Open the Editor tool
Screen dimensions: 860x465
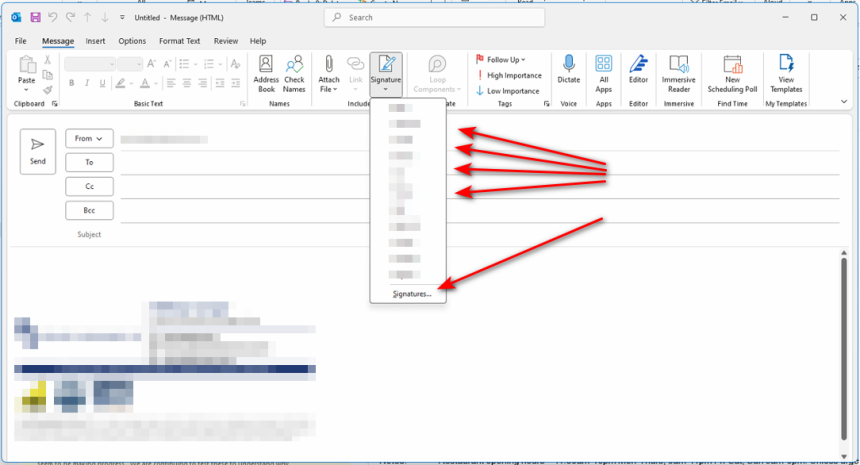coord(638,72)
